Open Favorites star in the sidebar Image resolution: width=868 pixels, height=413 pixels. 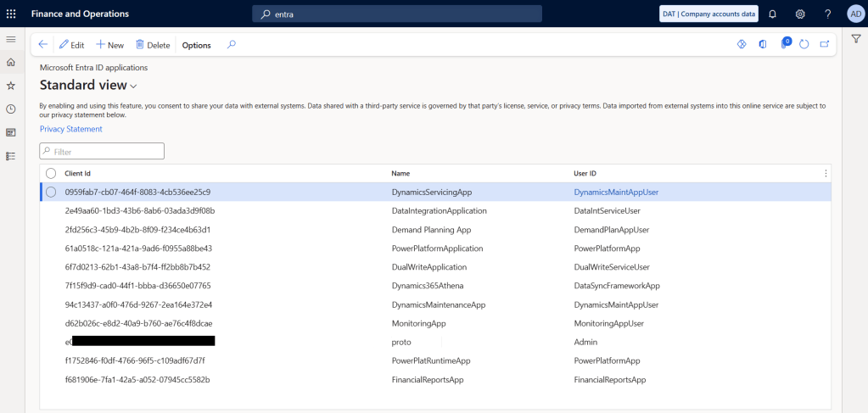pyautogui.click(x=11, y=86)
